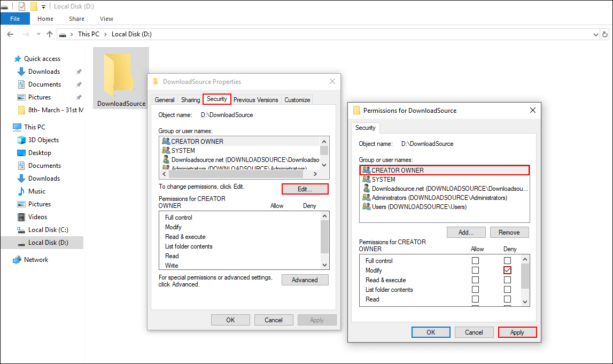Click the Refresh icon beside address bar
The image size is (613, 364).
[x=605, y=34]
